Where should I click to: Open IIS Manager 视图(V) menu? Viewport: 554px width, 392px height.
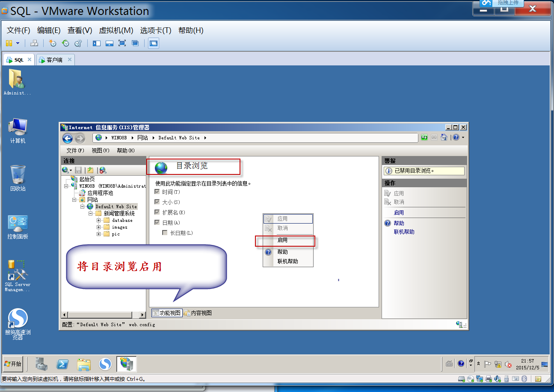coord(101,150)
